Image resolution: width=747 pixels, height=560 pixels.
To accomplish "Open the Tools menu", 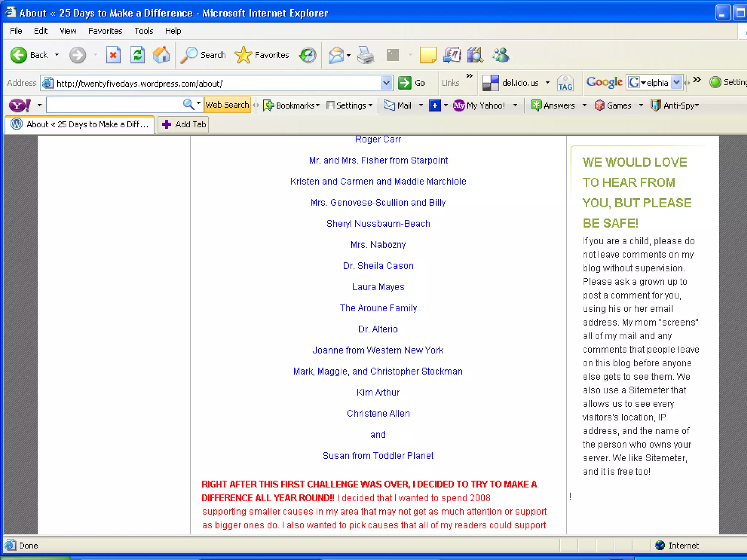I will [x=144, y=31].
